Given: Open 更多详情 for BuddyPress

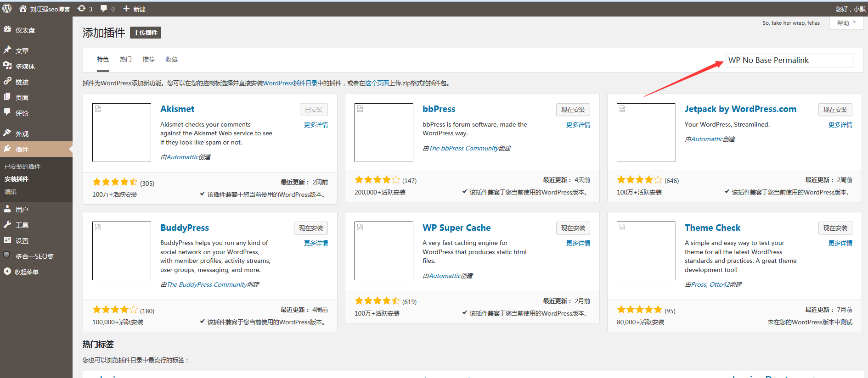Looking at the screenshot, I should click(316, 243).
